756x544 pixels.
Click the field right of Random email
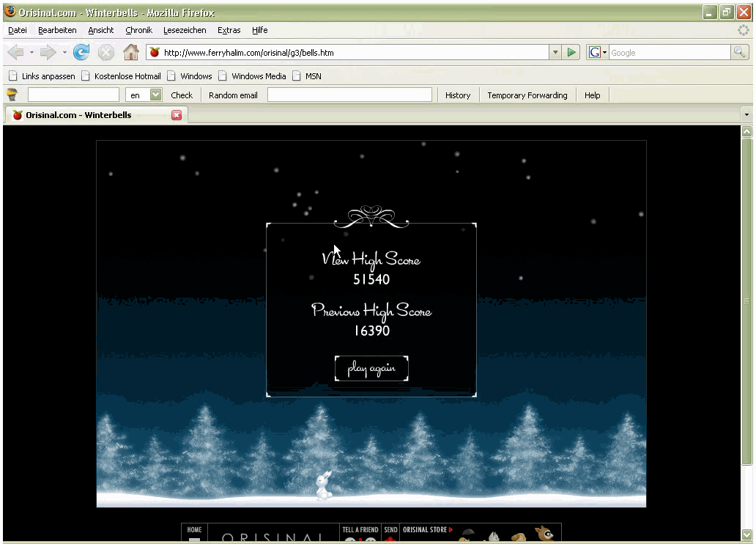click(x=349, y=95)
